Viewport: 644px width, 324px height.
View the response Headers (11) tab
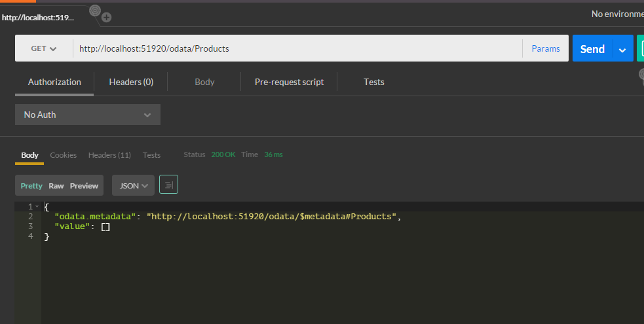tap(109, 155)
